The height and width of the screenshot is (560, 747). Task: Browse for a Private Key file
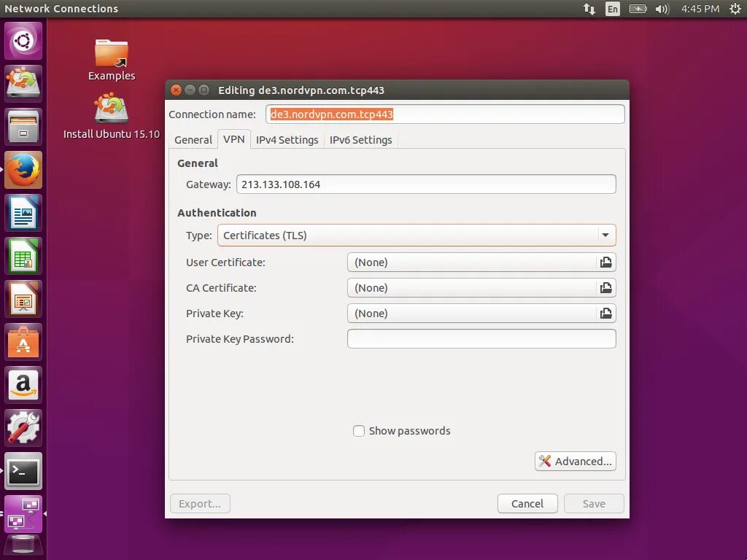click(x=605, y=314)
